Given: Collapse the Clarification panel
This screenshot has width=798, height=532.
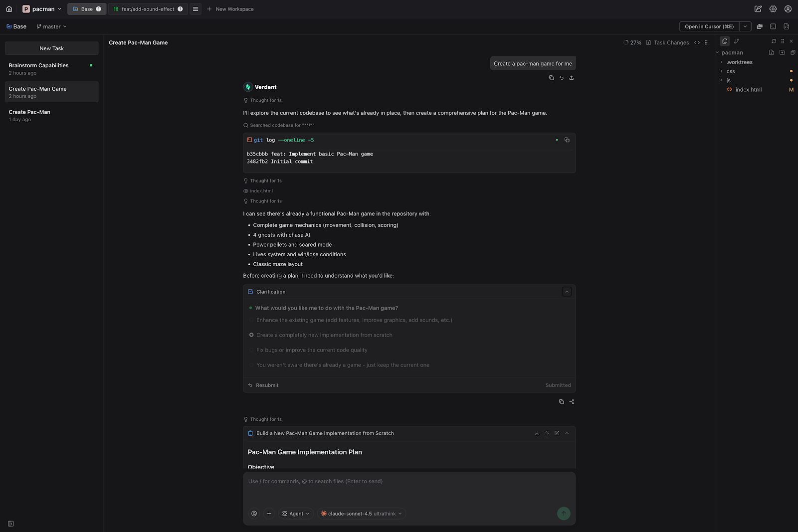Looking at the screenshot, I should coord(567,292).
